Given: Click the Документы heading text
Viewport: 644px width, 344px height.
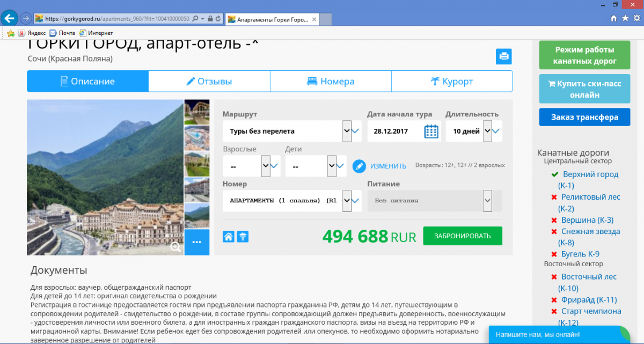Looking at the screenshot, I should [58, 270].
